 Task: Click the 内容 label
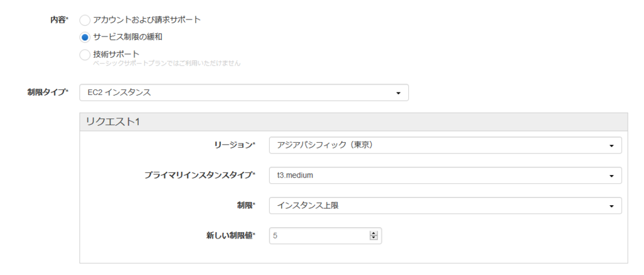point(59,20)
